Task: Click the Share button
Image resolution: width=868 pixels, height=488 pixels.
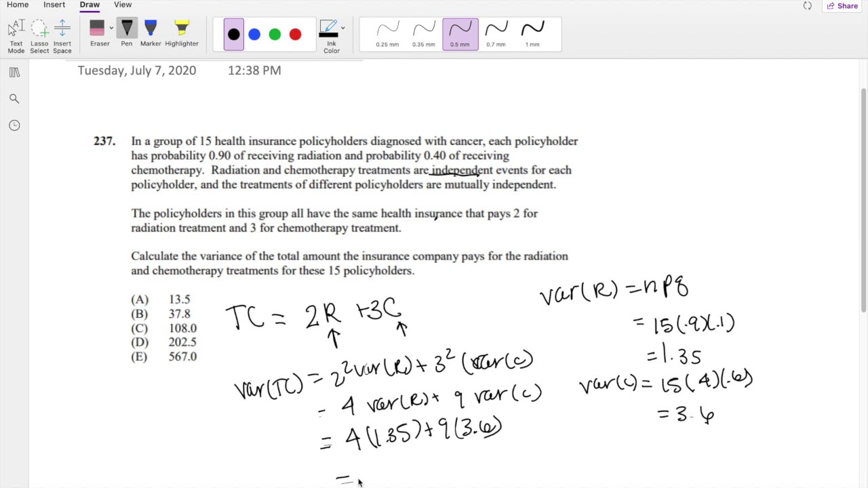Action: point(842,5)
